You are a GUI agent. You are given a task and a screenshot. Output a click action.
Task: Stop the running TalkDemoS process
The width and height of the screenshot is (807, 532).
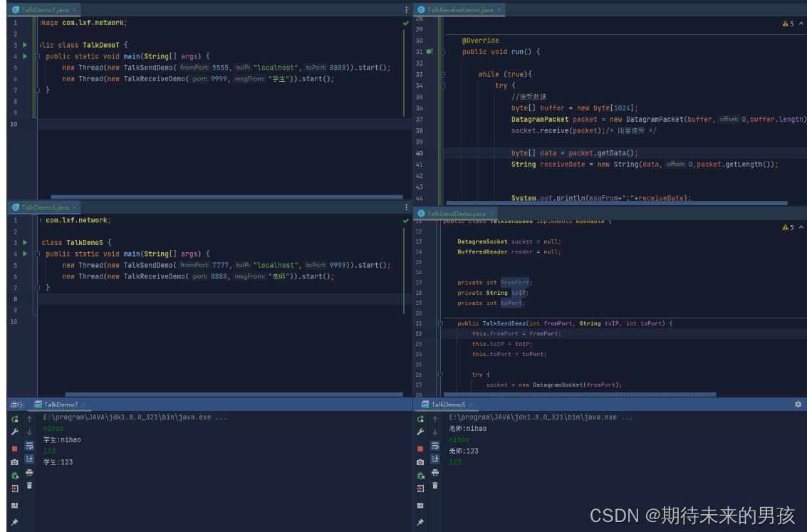420,449
